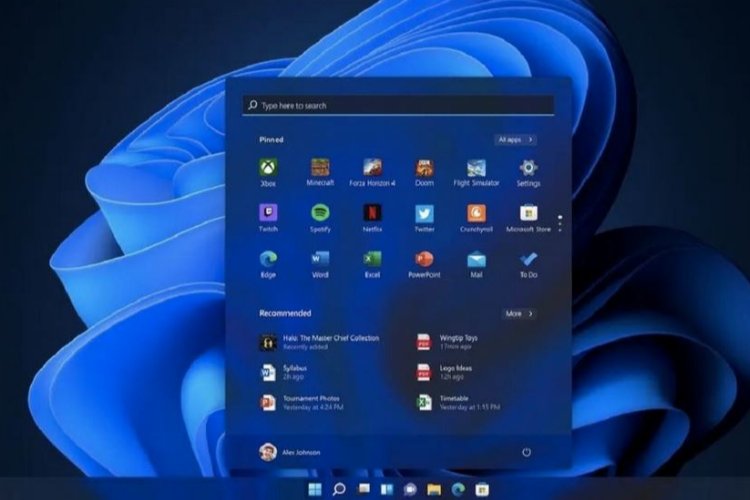Open the Syllabus document
This screenshot has width=750, height=500.
[283, 372]
